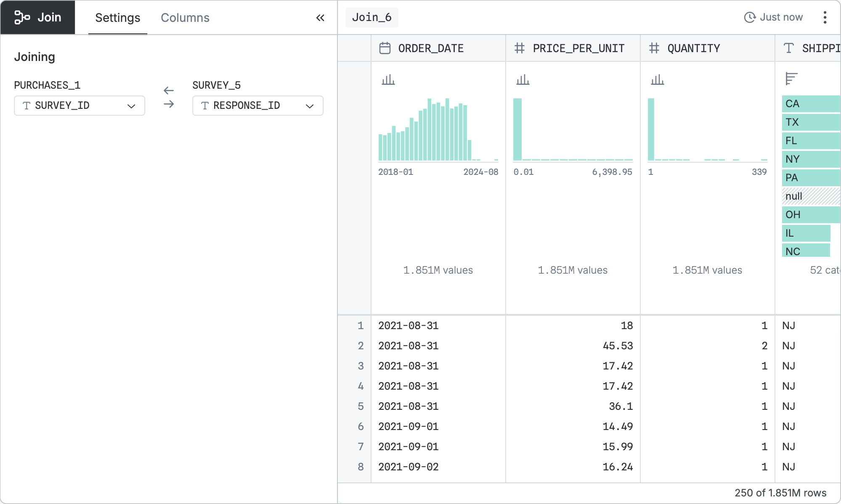
Task: Click the QUANTITY column header
Action: click(x=693, y=48)
